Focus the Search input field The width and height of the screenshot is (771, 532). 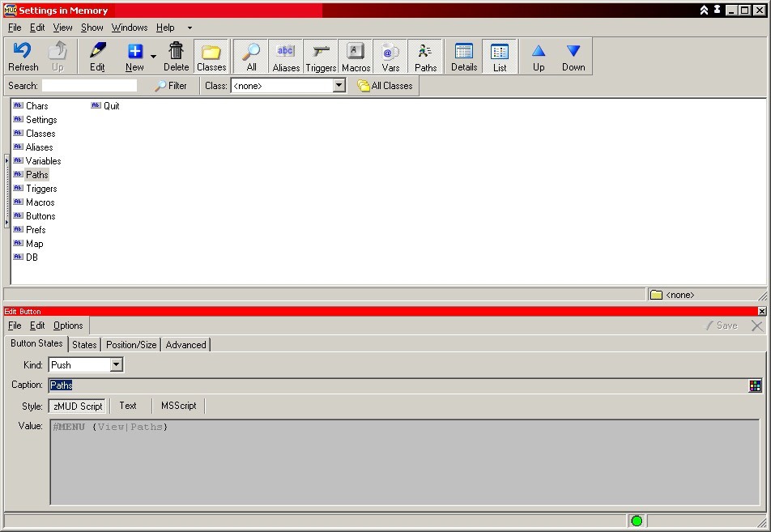(89, 86)
